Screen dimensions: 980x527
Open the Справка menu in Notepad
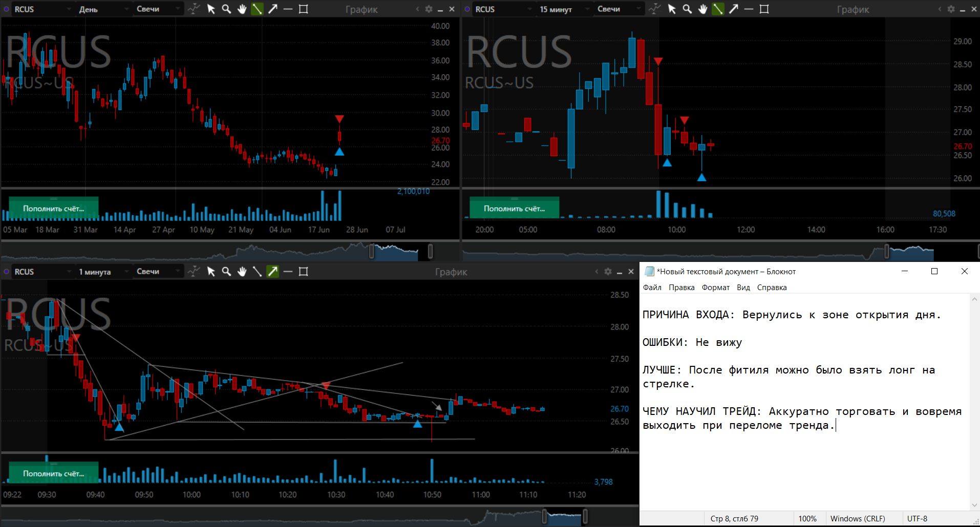tap(772, 288)
